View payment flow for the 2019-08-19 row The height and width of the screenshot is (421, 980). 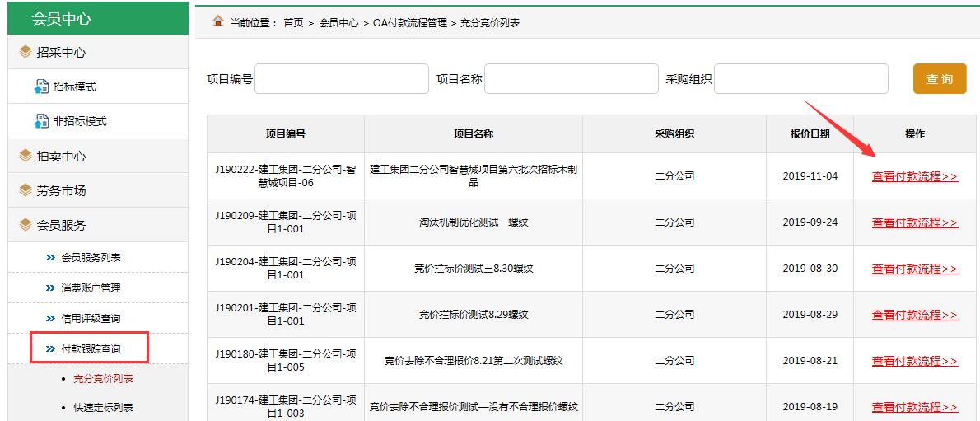click(914, 407)
